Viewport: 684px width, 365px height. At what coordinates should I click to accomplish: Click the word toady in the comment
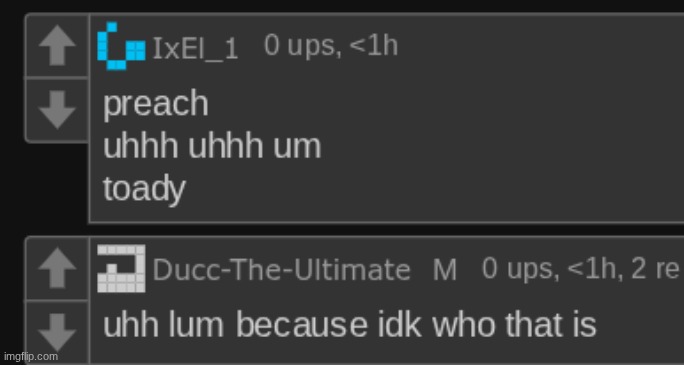(144, 190)
